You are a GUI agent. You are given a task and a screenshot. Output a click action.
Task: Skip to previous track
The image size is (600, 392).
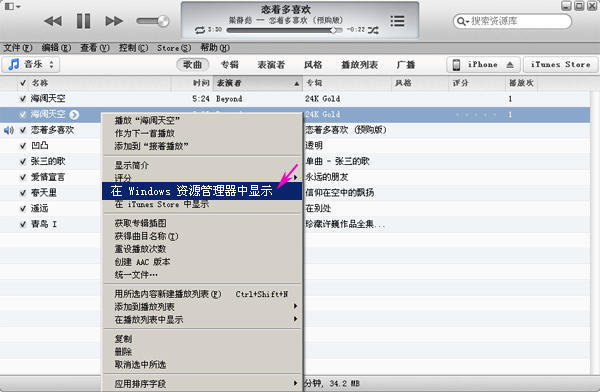(x=53, y=21)
